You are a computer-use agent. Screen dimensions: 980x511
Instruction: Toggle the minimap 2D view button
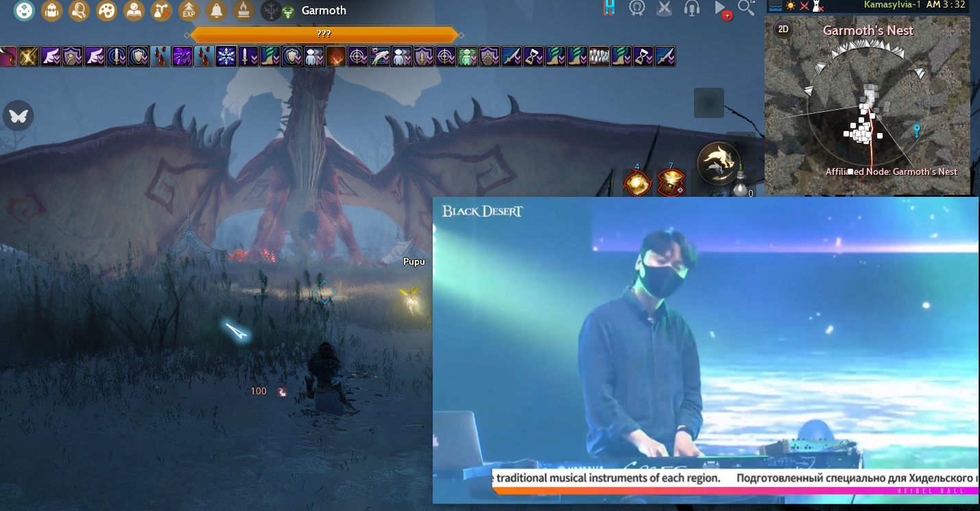782,29
